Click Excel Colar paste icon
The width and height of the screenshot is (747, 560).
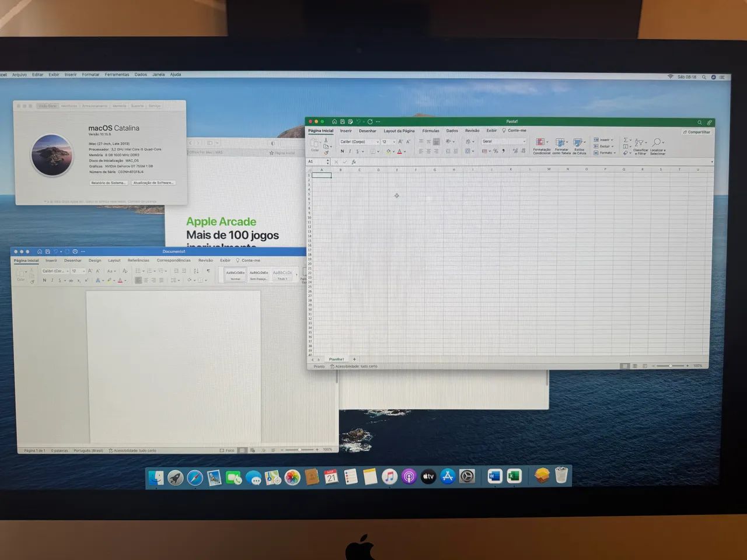tap(315, 145)
